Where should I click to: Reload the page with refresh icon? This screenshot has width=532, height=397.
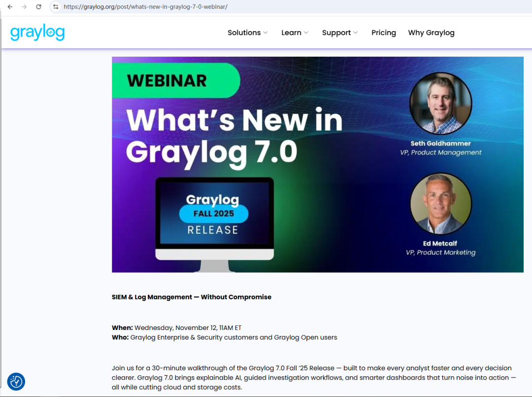coord(39,7)
